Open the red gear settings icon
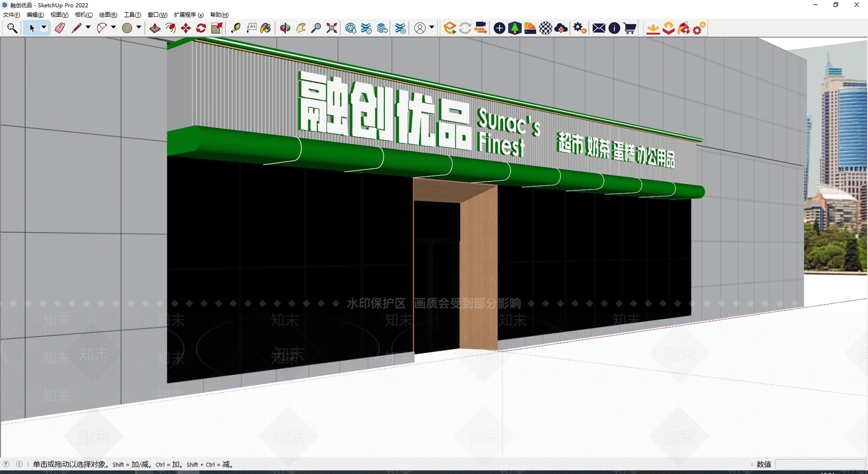This screenshot has width=868, height=474. pyautogui.click(x=699, y=28)
